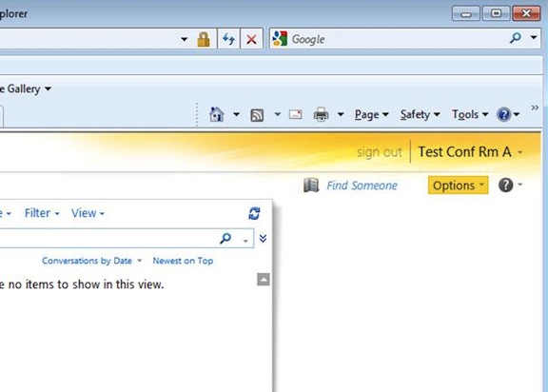Open the Options dropdown button
The width and height of the screenshot is (548, 392).
coord(458,186)
